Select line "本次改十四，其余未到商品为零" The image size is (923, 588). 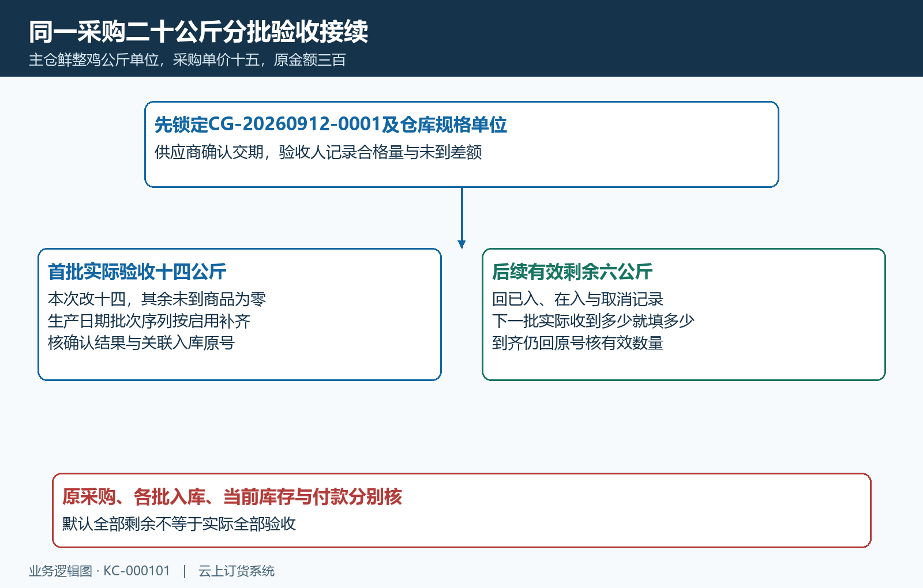tap(157, 299)
